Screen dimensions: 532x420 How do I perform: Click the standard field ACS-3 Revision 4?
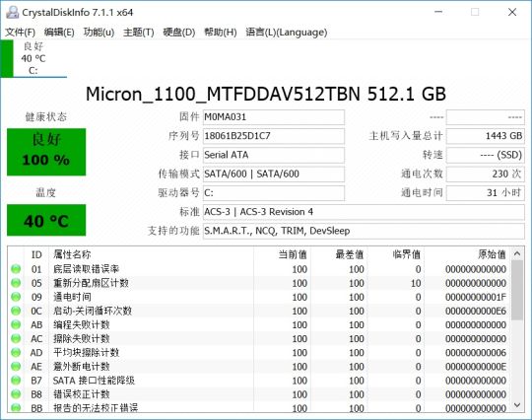(x=364, y=212)
